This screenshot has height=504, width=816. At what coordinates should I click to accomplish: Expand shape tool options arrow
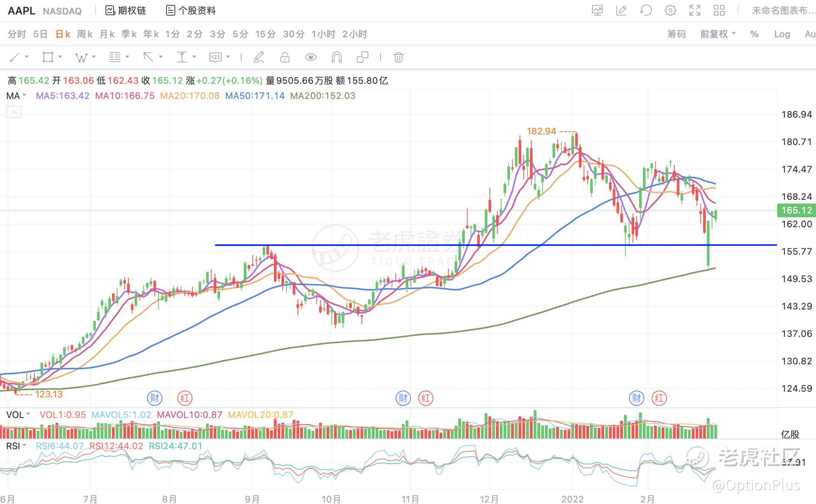pyautogui.click(x=60, y=57)
